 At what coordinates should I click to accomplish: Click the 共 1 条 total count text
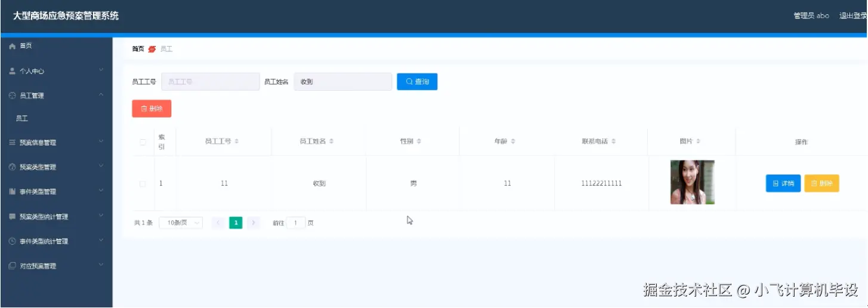pyautogui.click(x=143, y=223)
